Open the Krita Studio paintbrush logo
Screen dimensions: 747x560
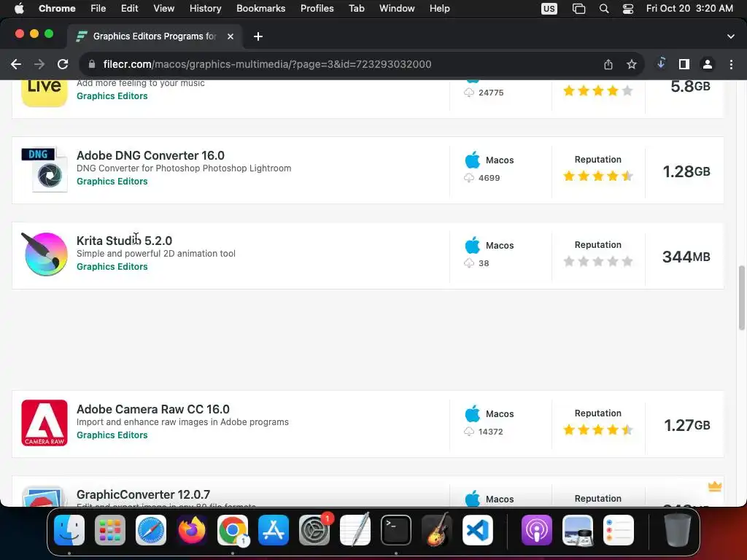pos(44,254)
